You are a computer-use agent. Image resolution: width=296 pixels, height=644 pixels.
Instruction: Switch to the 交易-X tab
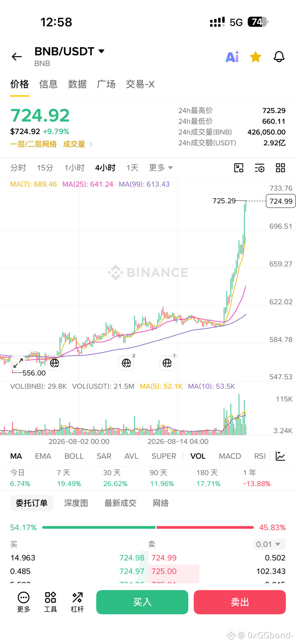pyautogui.click(x=140, y=84)
